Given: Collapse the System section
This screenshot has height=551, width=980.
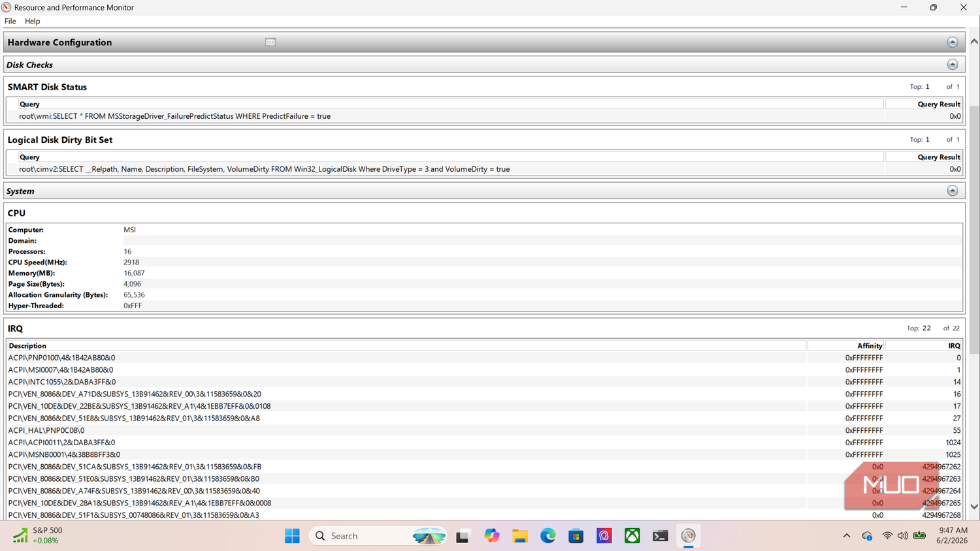Looking at the screenshot, I should [953, 191].
